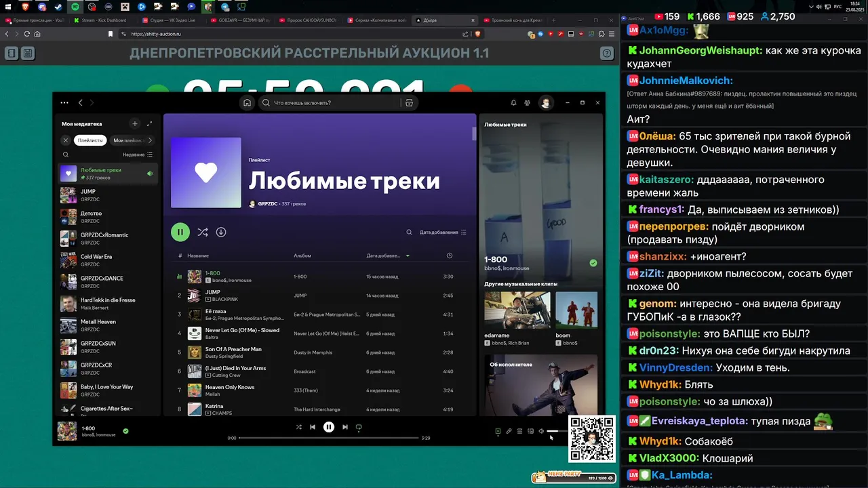Image resolution: width=868 pixels, height=488 pixels.
Task: Click the Название column header
Action: click(198, 256)
